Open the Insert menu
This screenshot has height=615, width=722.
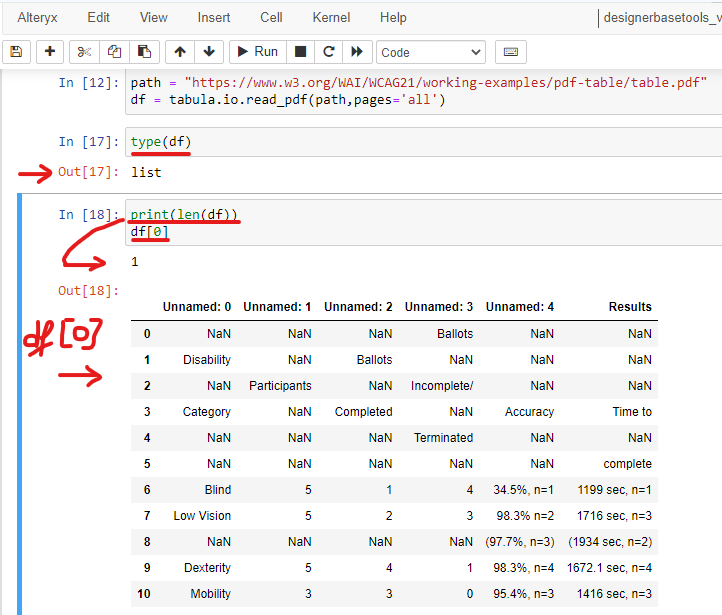point(214,17)
